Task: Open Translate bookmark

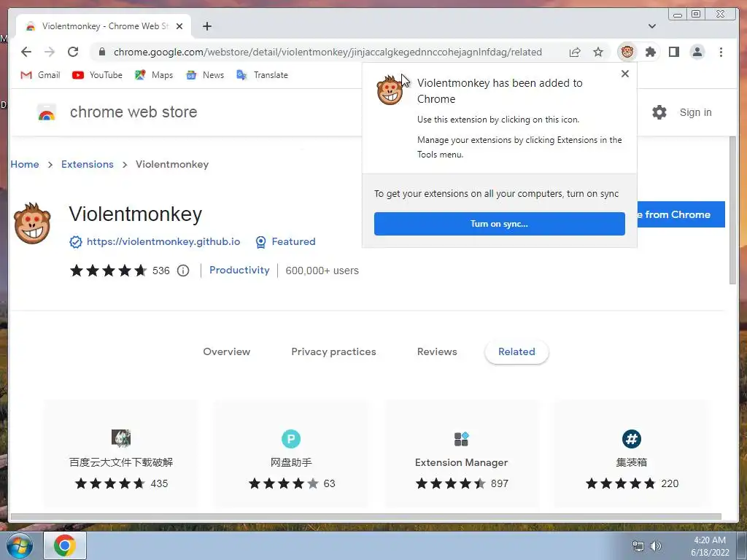Action: [263, 75]
